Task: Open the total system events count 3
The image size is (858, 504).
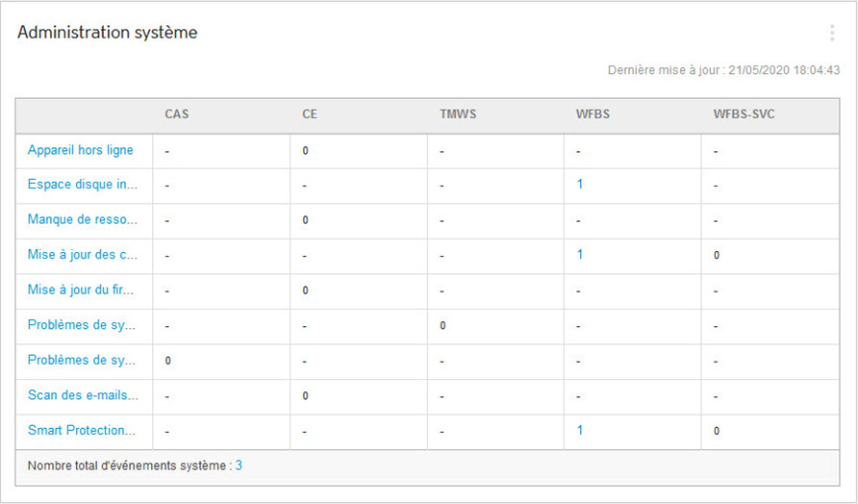Action: pyautogui.click(x=239, y=466)
